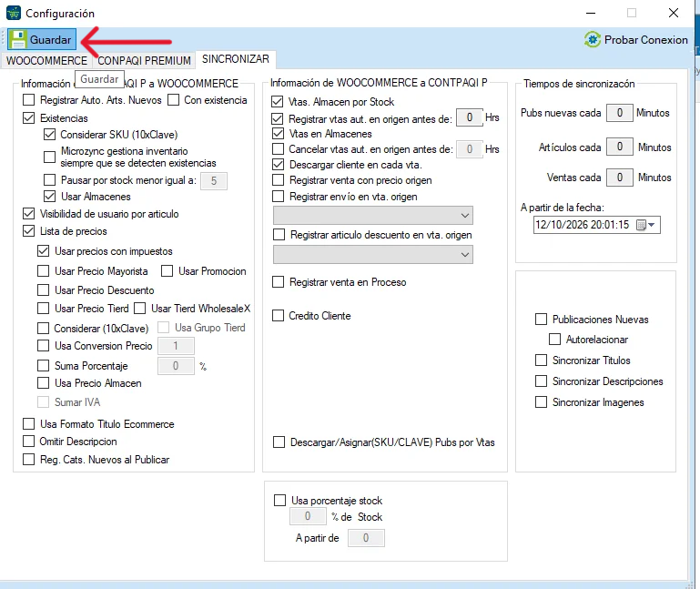This screenshot has width=700, height=589.
Task: Enable Usa porcentaje stock checkbox
Action: [280, 500]
